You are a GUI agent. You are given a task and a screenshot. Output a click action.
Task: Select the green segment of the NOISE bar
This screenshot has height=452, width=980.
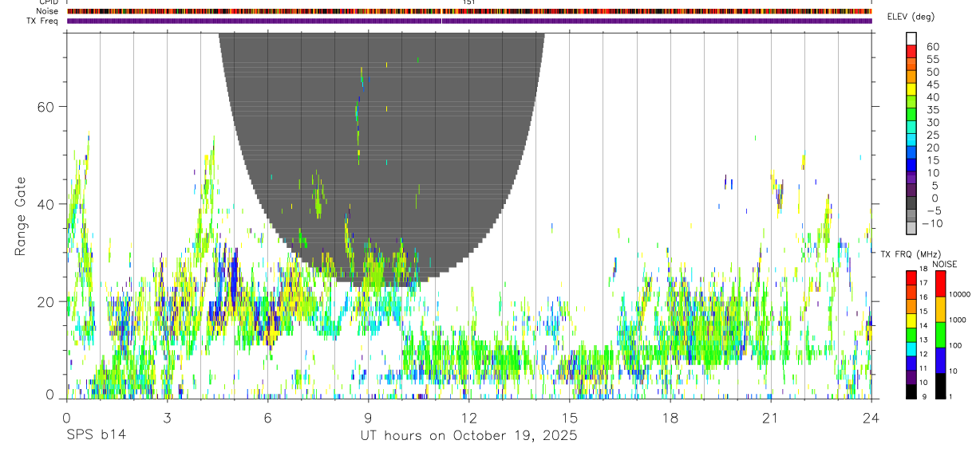pos(940,335)
